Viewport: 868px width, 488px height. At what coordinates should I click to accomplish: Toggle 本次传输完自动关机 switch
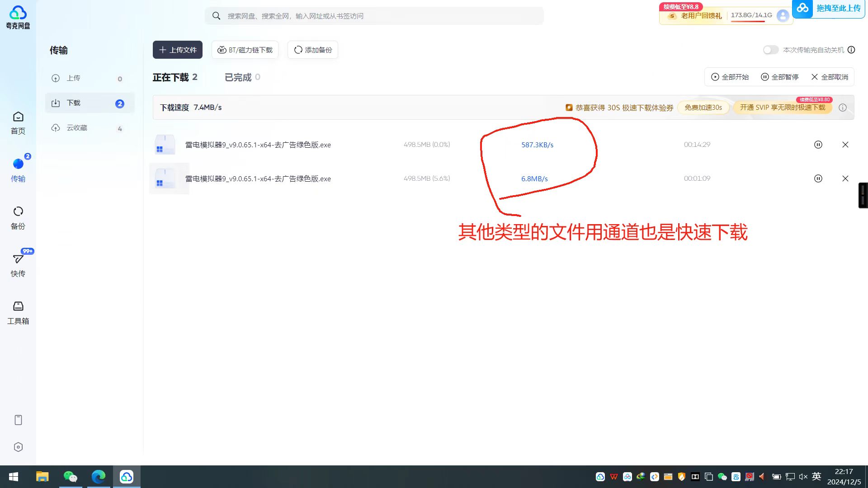[770, 50]
